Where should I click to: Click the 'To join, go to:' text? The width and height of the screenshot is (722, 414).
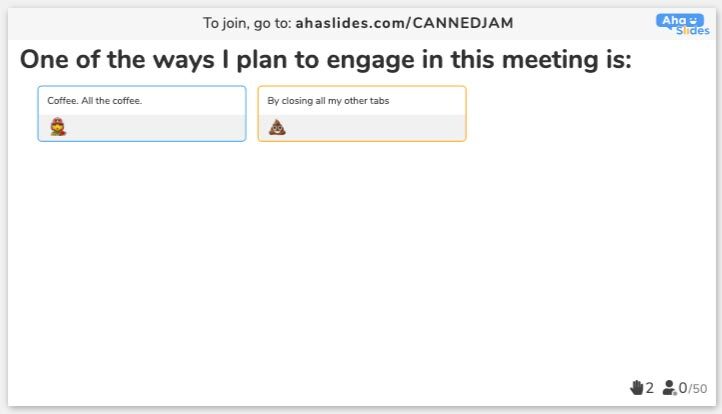(247, 23)
